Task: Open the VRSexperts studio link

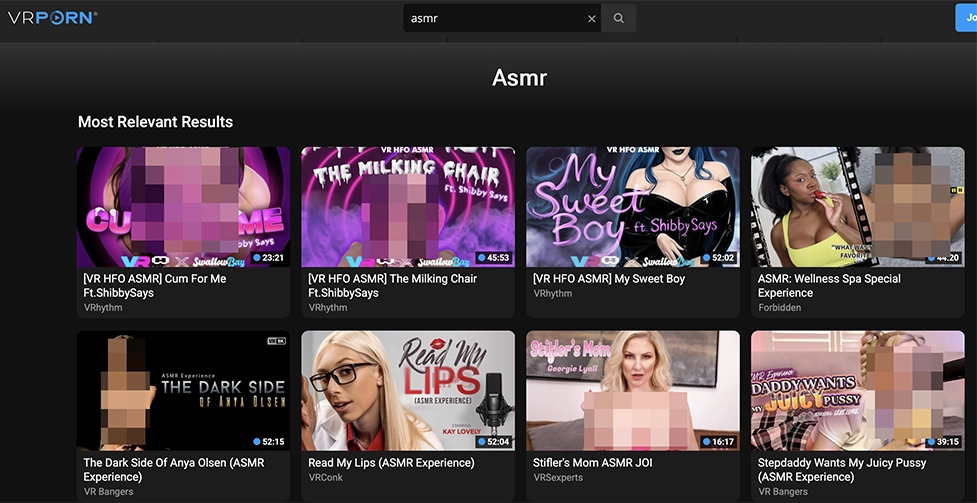Action: pos(558,477)
